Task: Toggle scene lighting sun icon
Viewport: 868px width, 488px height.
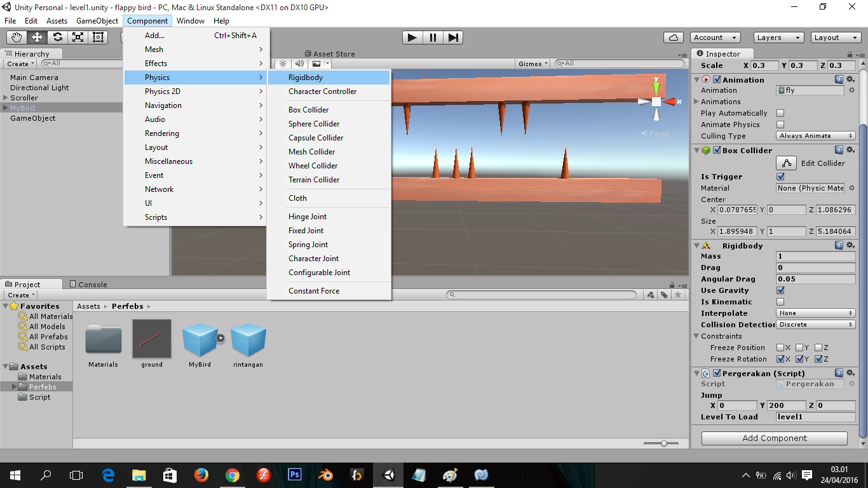Action: [283, 64]
